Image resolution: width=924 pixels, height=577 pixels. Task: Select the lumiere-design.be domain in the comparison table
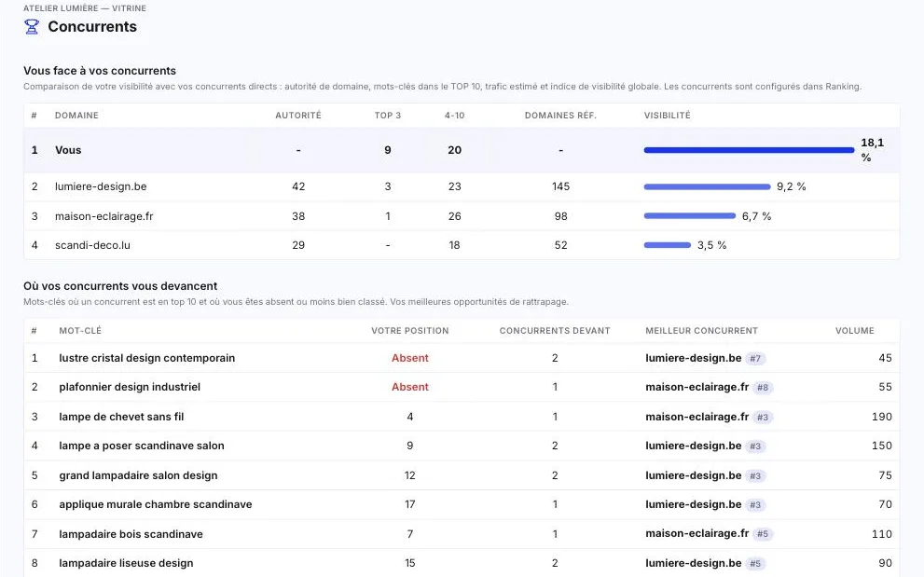coord(101,186)
